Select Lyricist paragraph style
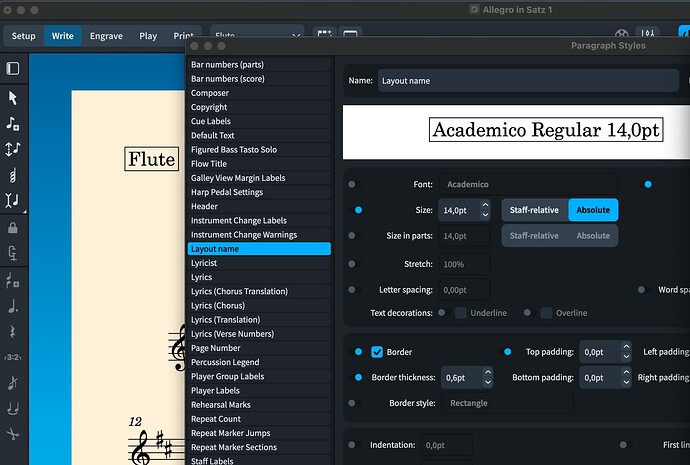The image size is (690, 465). click(259, 263)
